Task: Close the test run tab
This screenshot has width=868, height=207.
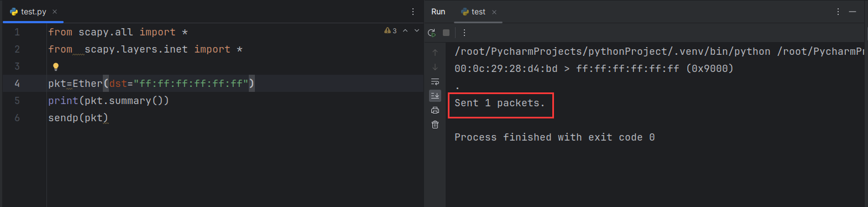Action: pyautogui.click(x=494, y=12)
